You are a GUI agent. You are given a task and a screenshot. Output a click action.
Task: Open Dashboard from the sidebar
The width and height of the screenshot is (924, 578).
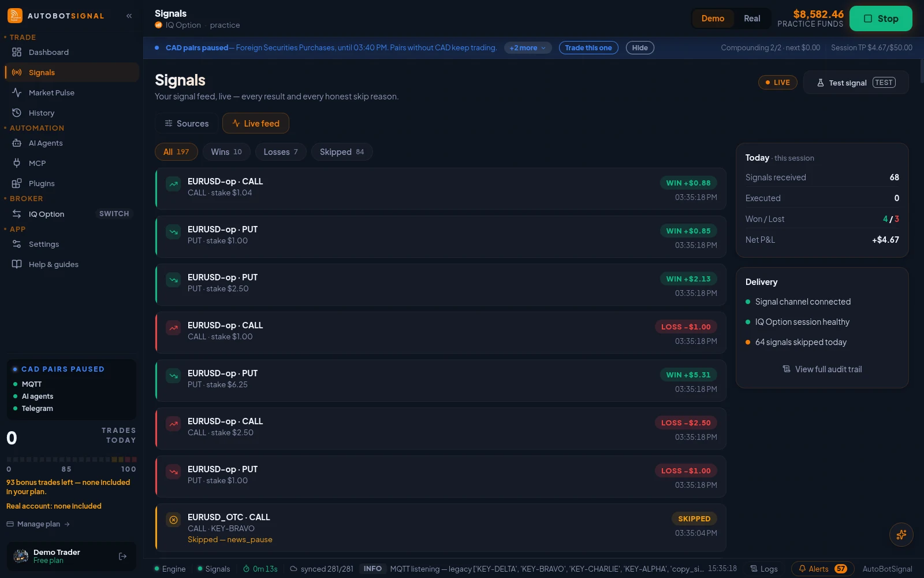pyautogui.click(x=72, y=52)
